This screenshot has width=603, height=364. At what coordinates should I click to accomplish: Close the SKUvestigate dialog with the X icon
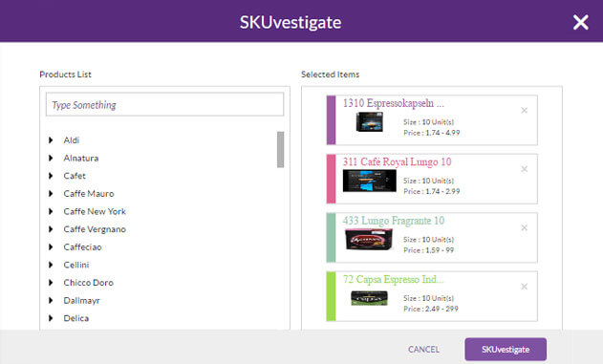581,22
